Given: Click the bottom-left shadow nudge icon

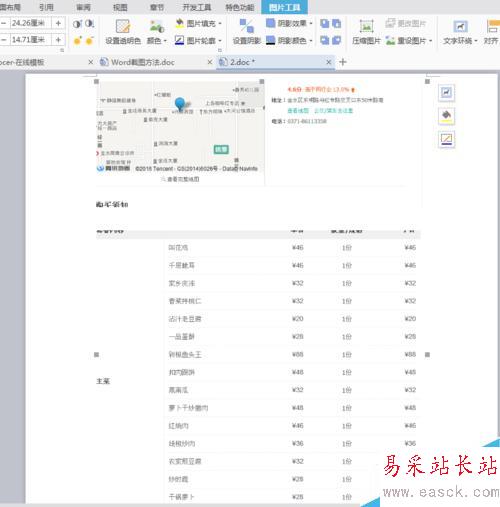Looking at the screenshot, I should (324, 41).
